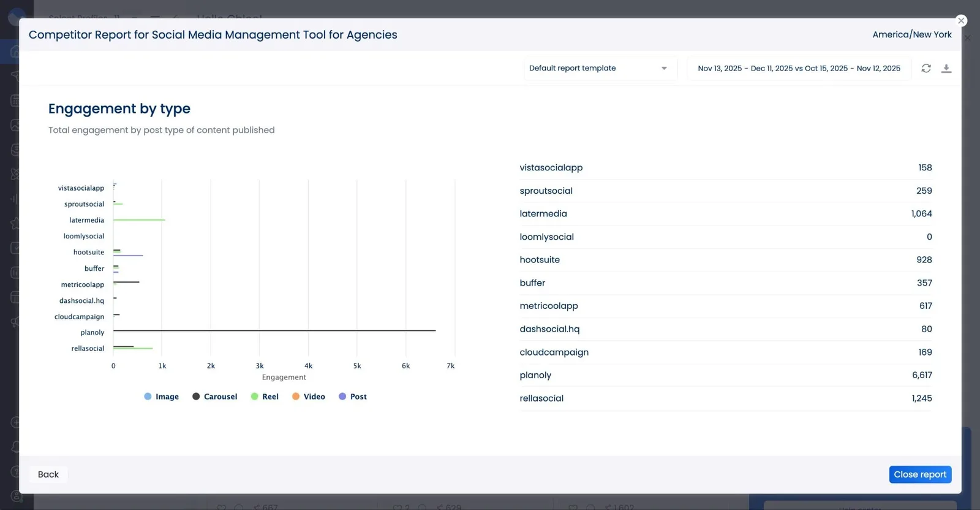Select the planoly row in engagement table
980x510 pixels.
[x=725, y=375]
